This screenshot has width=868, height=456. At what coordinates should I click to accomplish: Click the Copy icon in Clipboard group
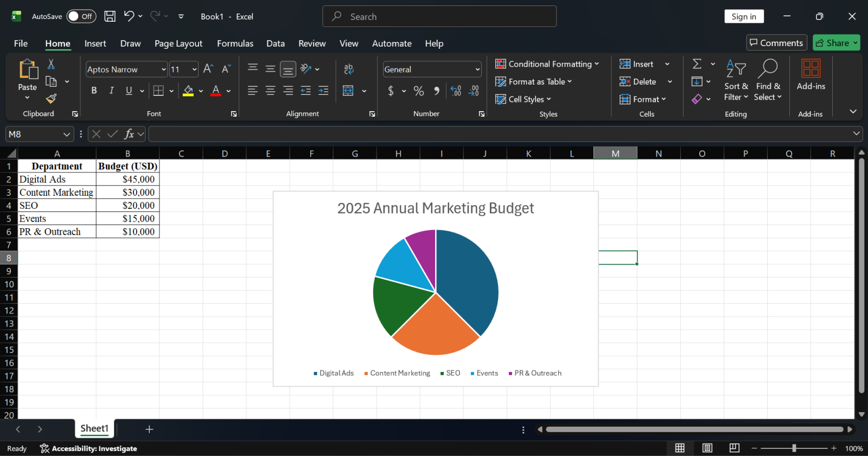pyautogui.click(x=51, y=81)
